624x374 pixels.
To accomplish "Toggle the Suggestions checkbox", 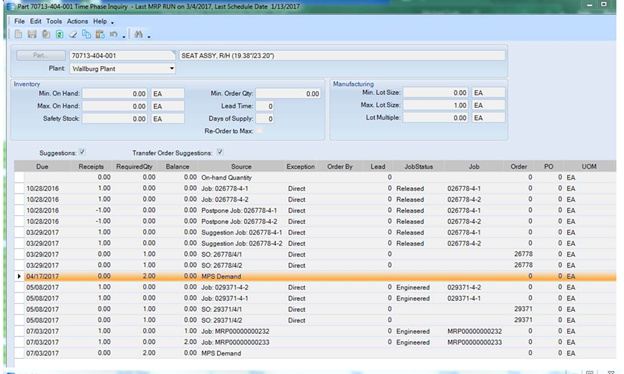I will (x=82, y=152).
